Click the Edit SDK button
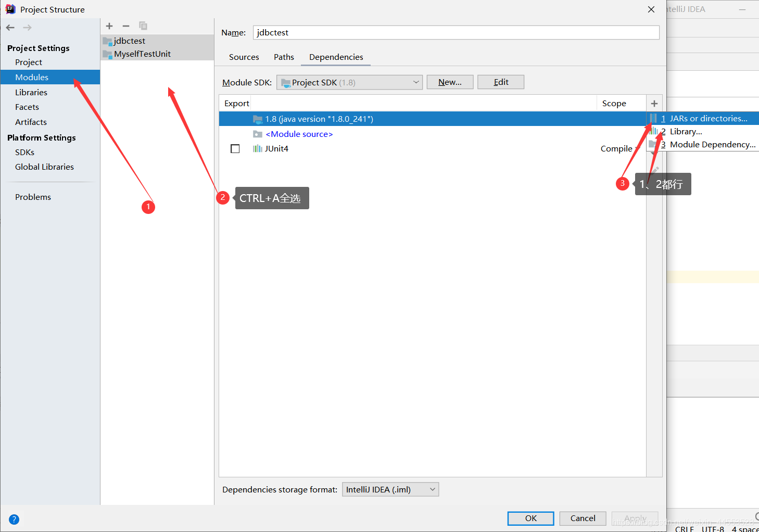This screenshot has width=759, height=532. (x=501, y=82)
